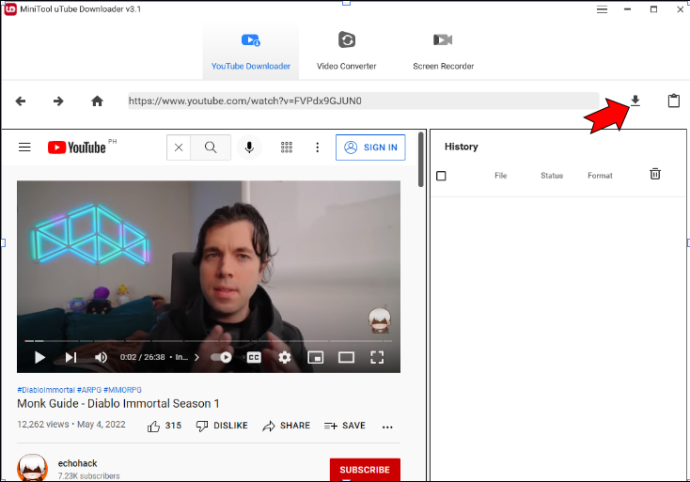This screenshot has width=690, height=482.
Task: Open more actions ellipsis under video
Action: pyautogui.click(x=387, y=427)
